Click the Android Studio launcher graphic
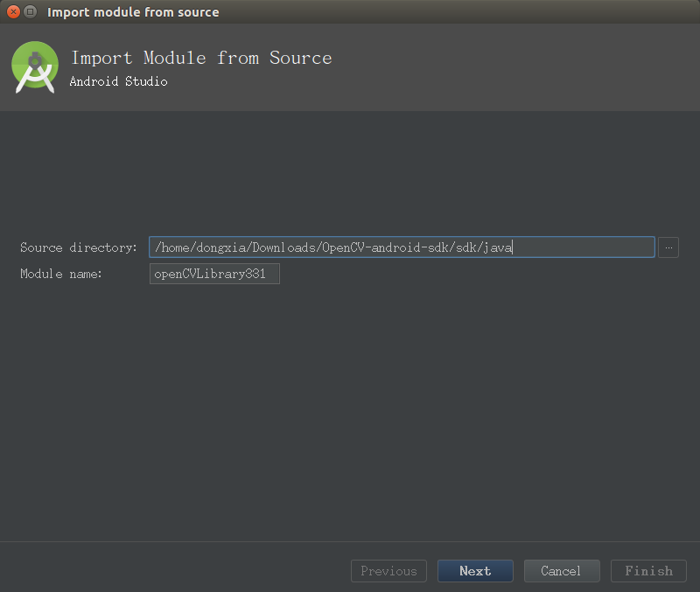The image size is (700, 592). point(34,66)
